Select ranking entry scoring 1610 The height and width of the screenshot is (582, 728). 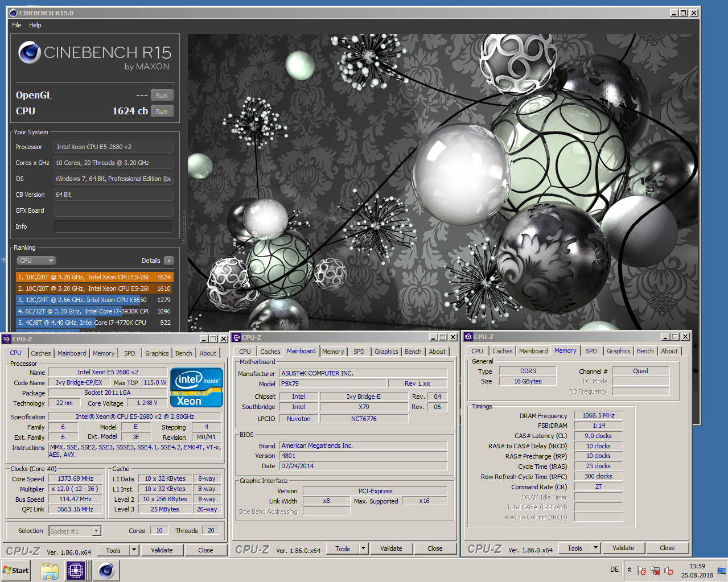pyautogui.click(x=94, y=288)
